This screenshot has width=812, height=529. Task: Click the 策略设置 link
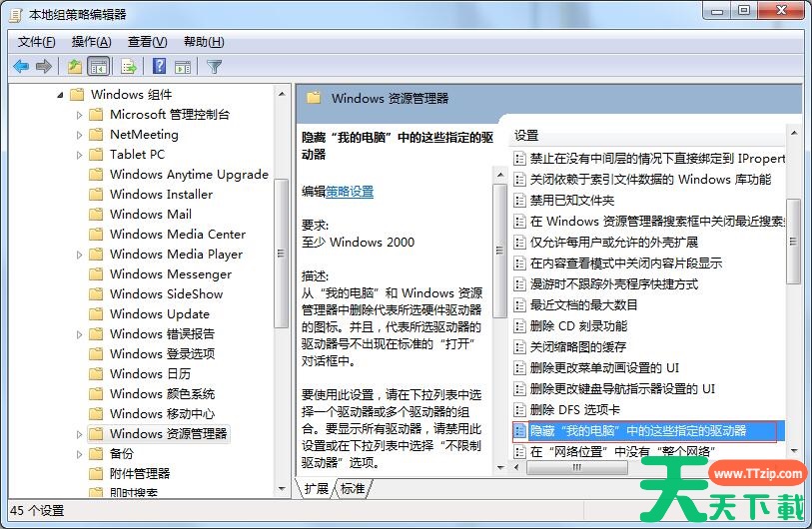point(350,191)
